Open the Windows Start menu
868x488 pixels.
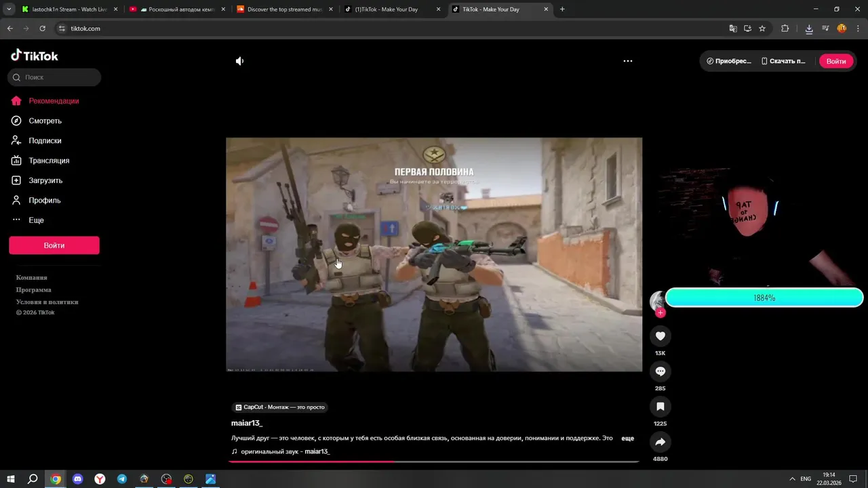[x=10, y=479]
